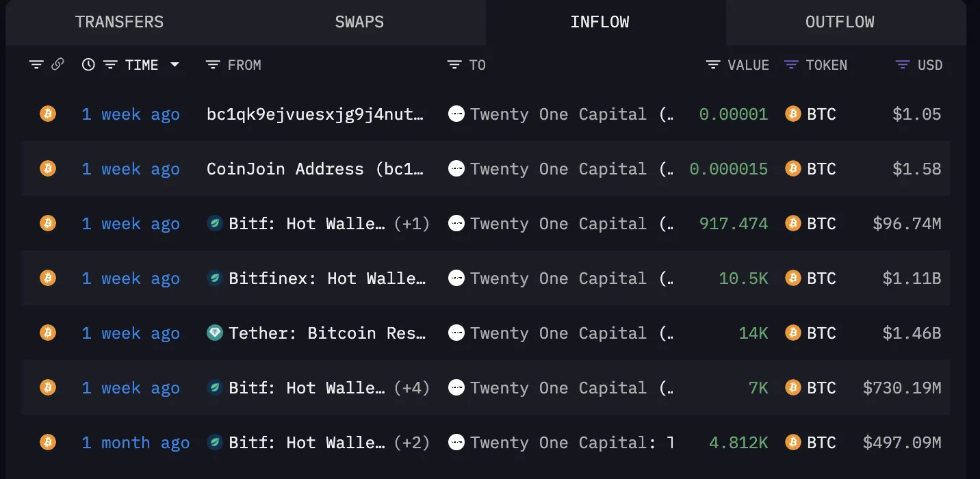Click the Bitcoin icon in first row
980x479 pixels.
tap(47, 114)
